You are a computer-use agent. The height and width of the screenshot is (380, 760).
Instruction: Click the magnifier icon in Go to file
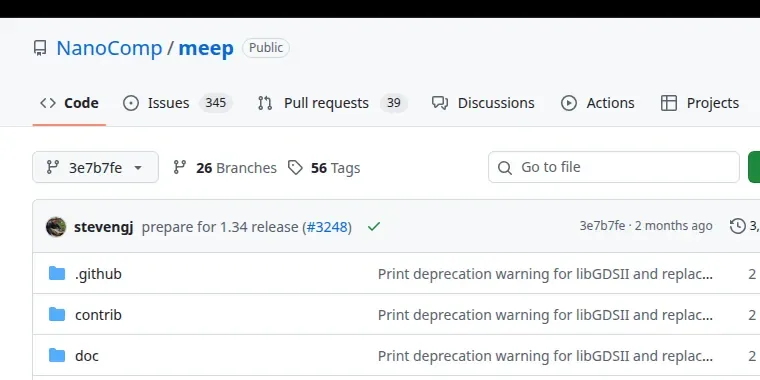coord(505,168)
